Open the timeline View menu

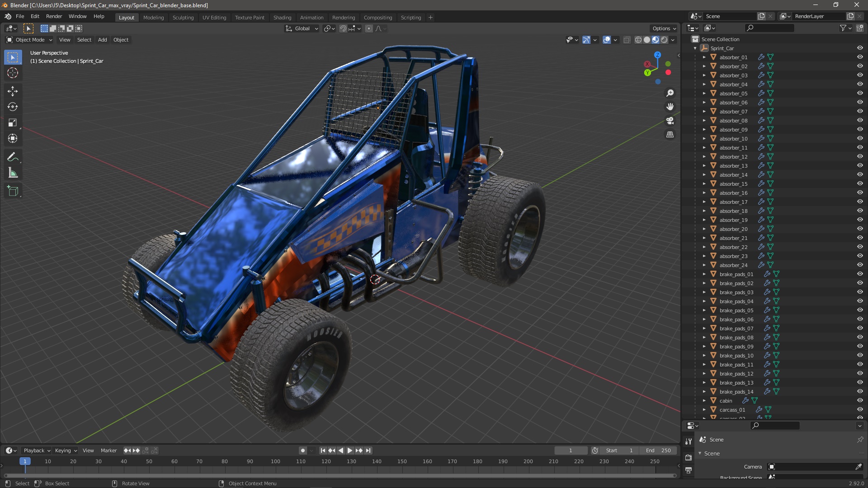pos(88,450)
